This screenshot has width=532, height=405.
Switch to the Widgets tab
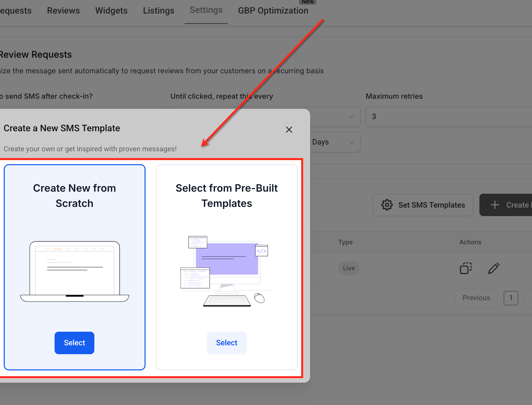point(111,11)
